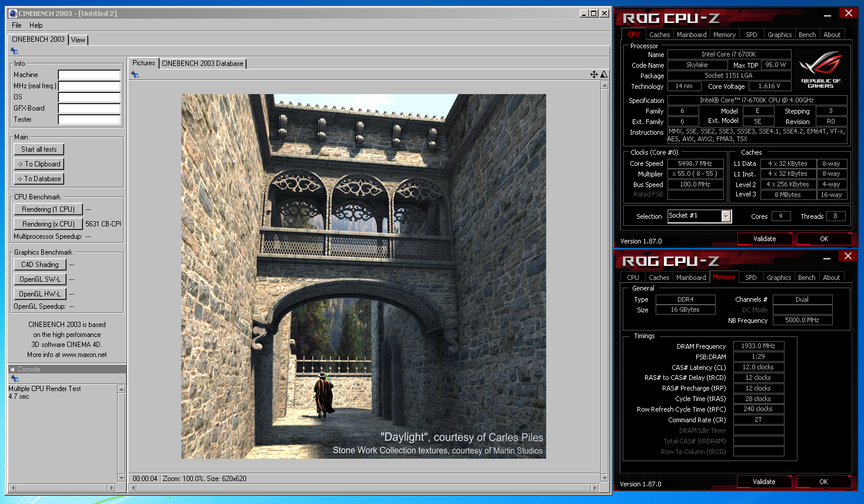Focus the MHz (real freq.) input field
This screenshot has width=864, height=504.
pos(89,86)
